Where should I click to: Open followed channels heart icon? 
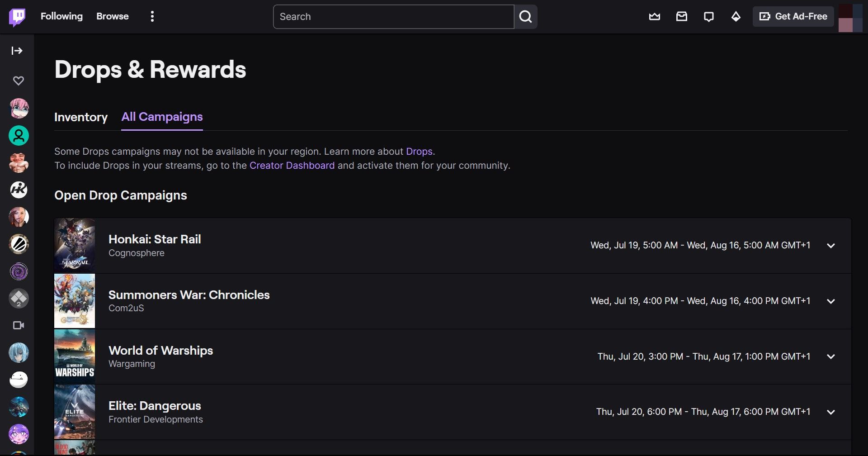pyautogui.click(x=18, y=81)
